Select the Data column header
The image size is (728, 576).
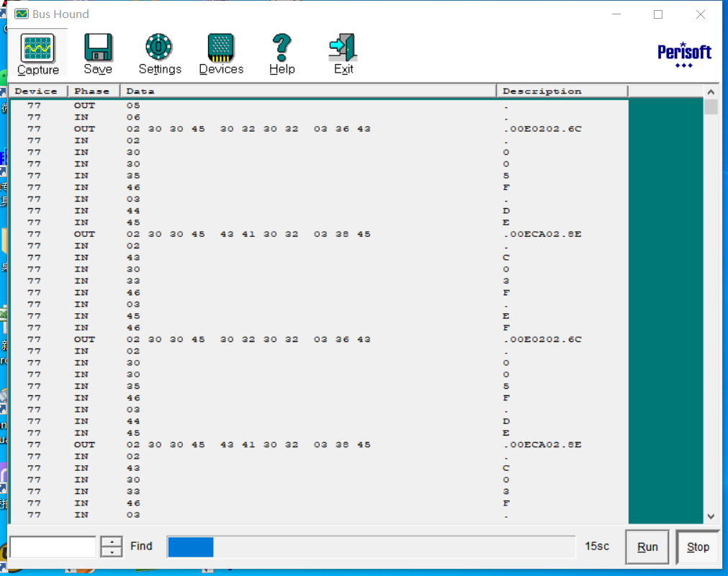pos(308,91)
